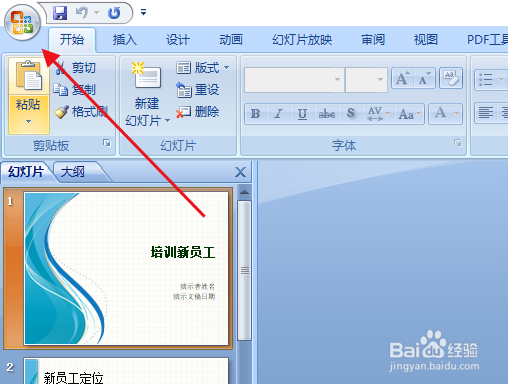
Task: Open the 字体 dialog launcher
Action: (458, 143)
